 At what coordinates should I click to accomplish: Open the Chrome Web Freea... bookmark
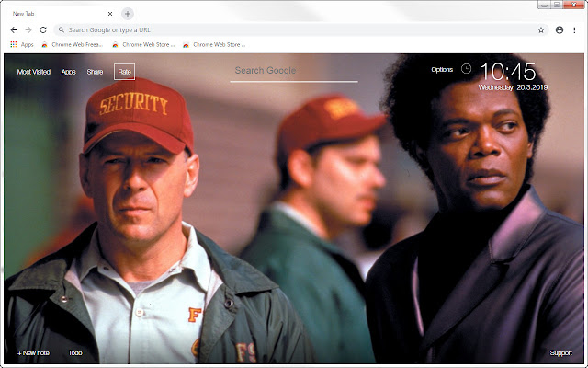click(72, 45)
